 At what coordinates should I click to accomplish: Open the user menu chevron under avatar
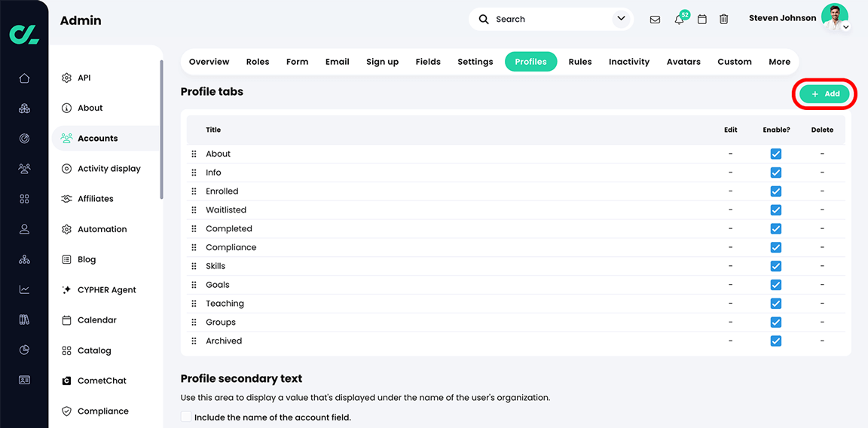coord(845,26)
